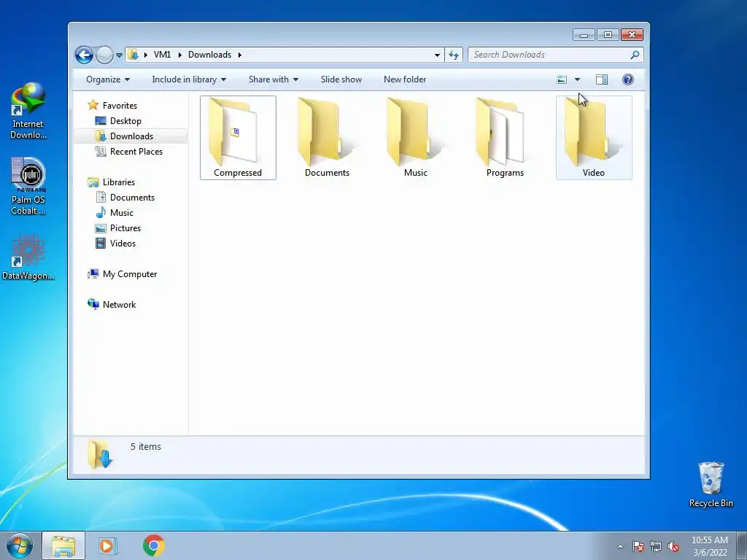
Task: Select VM1 in the address path
Action: (x=162, y=55)
